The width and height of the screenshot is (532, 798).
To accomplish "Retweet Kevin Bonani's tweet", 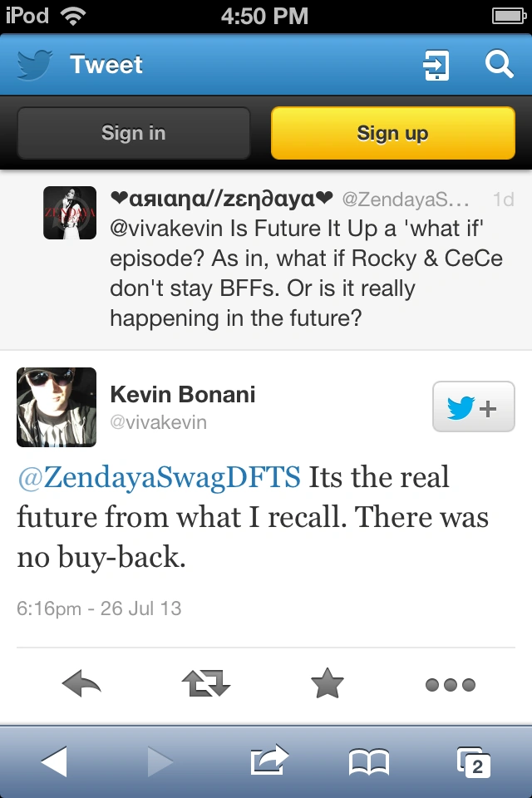I will coord(204,685).
